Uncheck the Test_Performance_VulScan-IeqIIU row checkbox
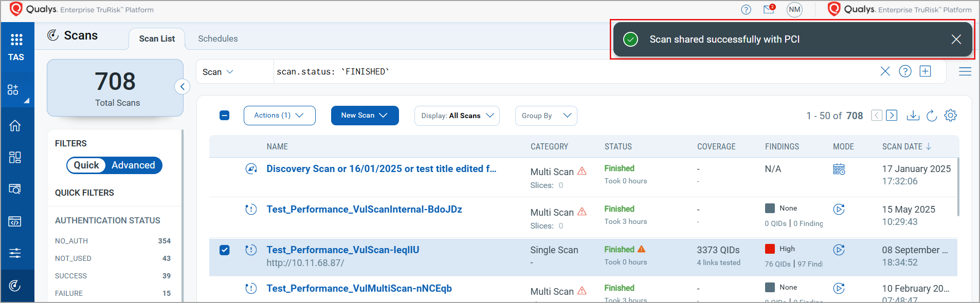The width and height of the screenshot is (980, 303). pos(225,250)
